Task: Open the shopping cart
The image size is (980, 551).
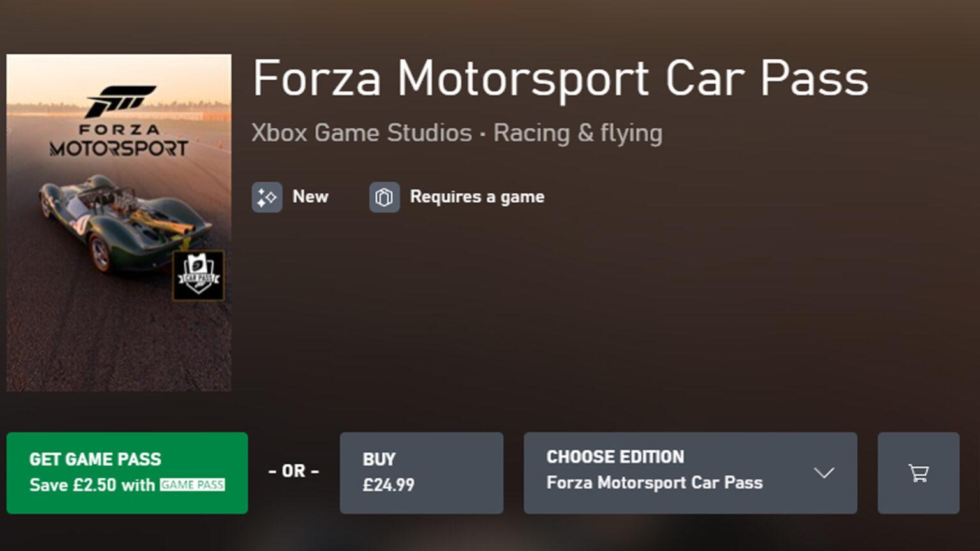Action: click(x=917, y=473)
